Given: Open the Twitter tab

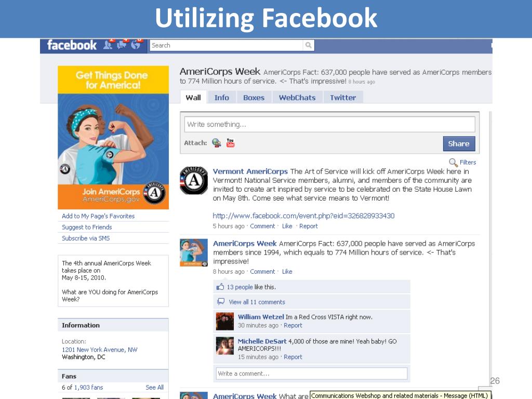Looking at the screenshot, I should [343, 98].
